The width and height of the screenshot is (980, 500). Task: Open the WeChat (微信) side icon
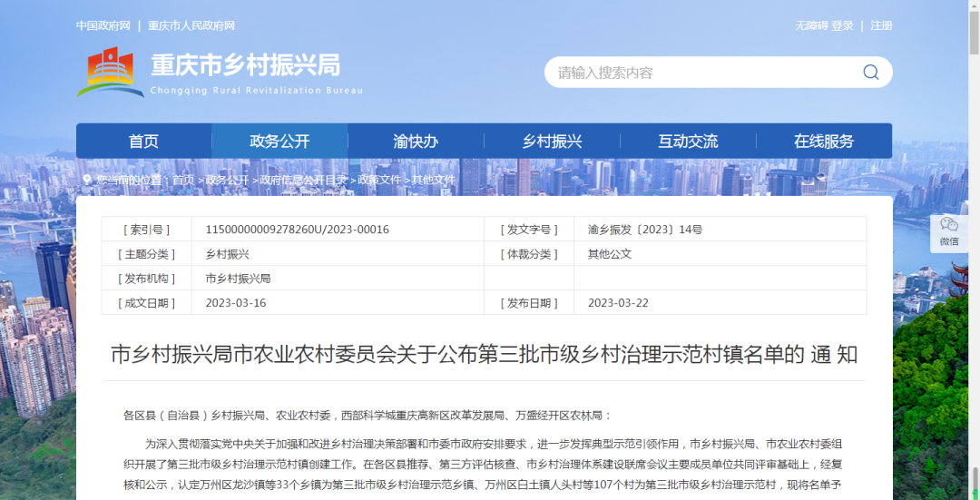tap(948, 231)
